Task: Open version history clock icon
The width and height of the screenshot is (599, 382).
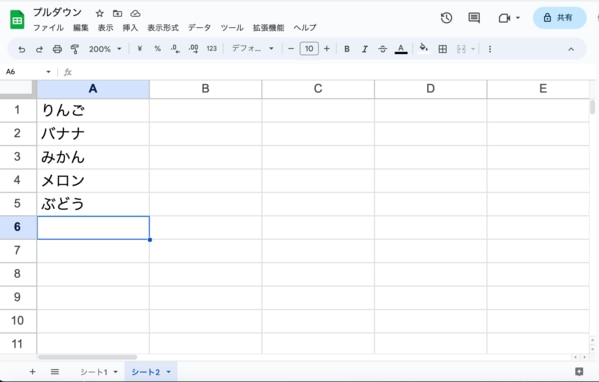Action: pos(446,18)
